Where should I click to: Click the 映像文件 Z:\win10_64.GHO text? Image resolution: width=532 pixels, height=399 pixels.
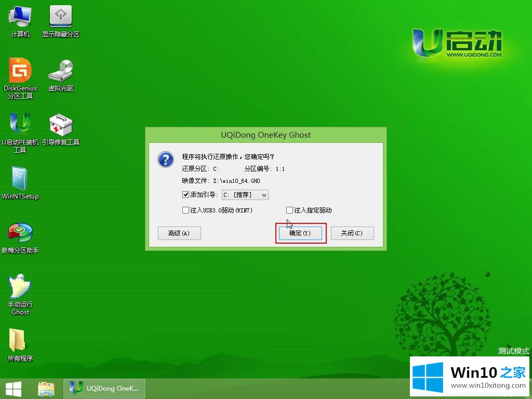coord(221,181)
